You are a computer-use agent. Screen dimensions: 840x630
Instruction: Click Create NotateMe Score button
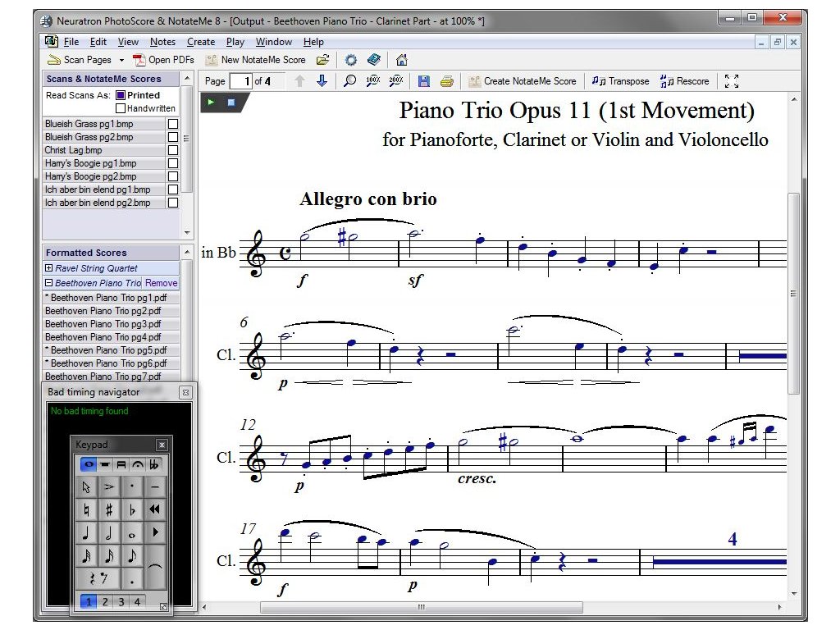tap(523, 81)
